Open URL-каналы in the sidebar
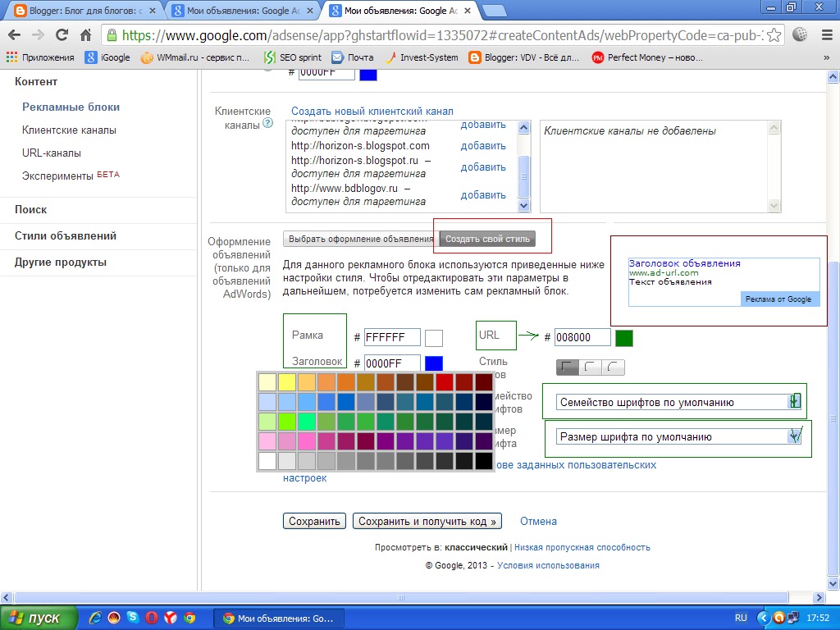The image size is (840, 630). coord(52,153)
